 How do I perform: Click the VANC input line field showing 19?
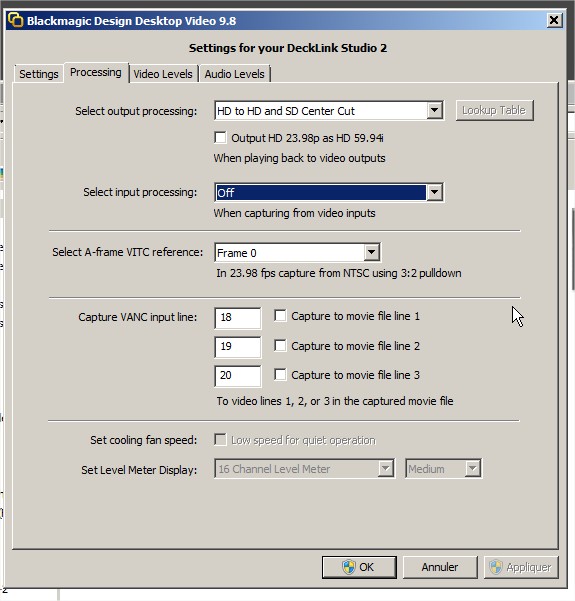238,347
